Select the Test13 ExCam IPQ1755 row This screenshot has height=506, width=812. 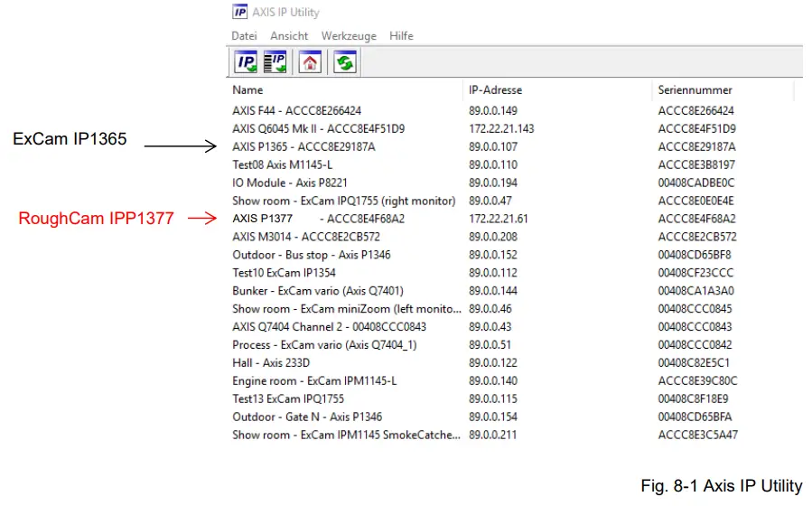(x=513, y=399)
